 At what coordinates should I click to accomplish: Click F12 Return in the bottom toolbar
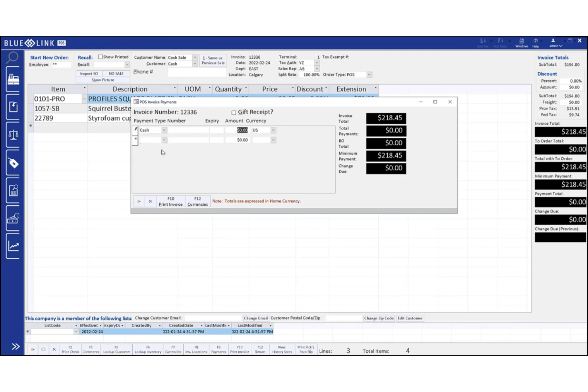[260, 350]
